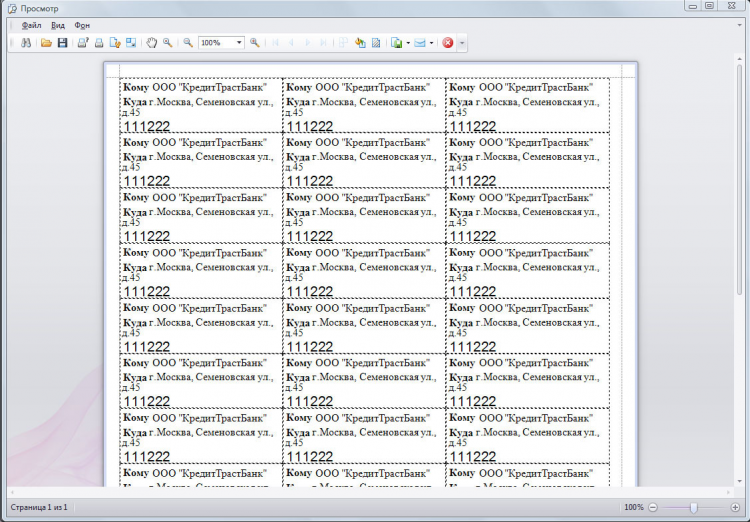Click the red close preview icon

click(x=448, y=43)
